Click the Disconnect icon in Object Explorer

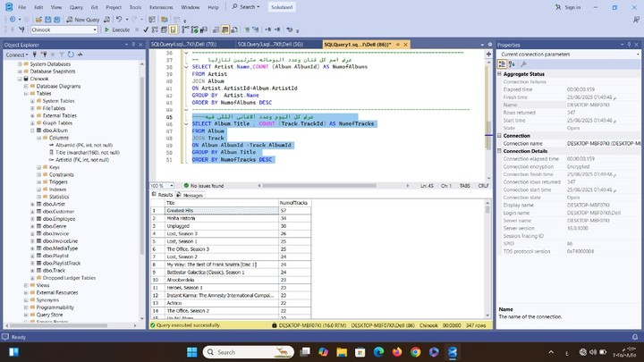click(x=44, y=55)
